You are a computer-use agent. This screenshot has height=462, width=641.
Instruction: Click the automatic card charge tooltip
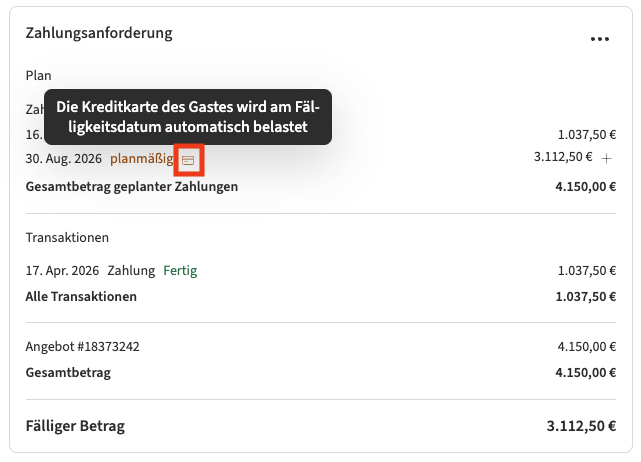[x=187, y=117]
